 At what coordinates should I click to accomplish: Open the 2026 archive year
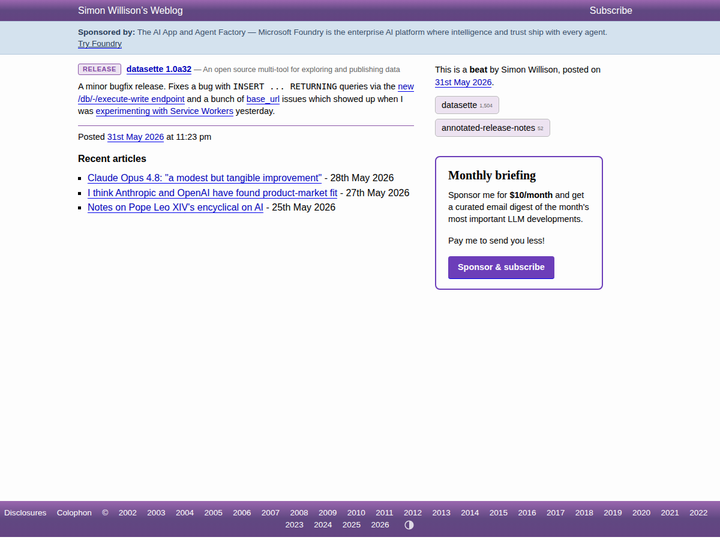pyautogui.click(x=380, y=525)
